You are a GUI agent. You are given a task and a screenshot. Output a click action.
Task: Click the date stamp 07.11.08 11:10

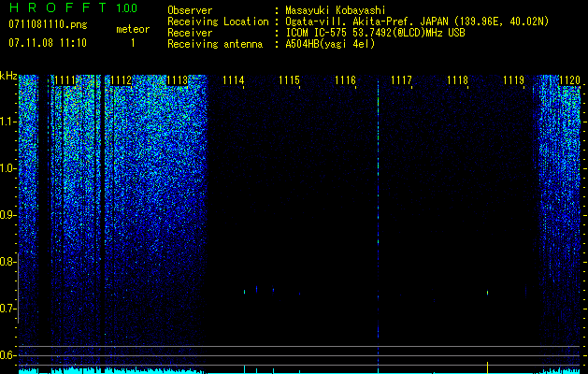tap(48, 43)
